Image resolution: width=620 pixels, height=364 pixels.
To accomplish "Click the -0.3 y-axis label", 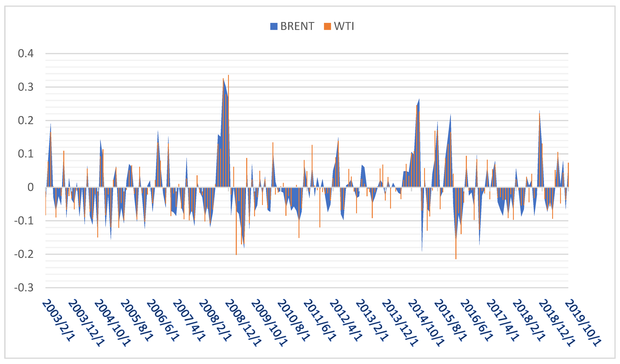I will click(x=24, y=288).
